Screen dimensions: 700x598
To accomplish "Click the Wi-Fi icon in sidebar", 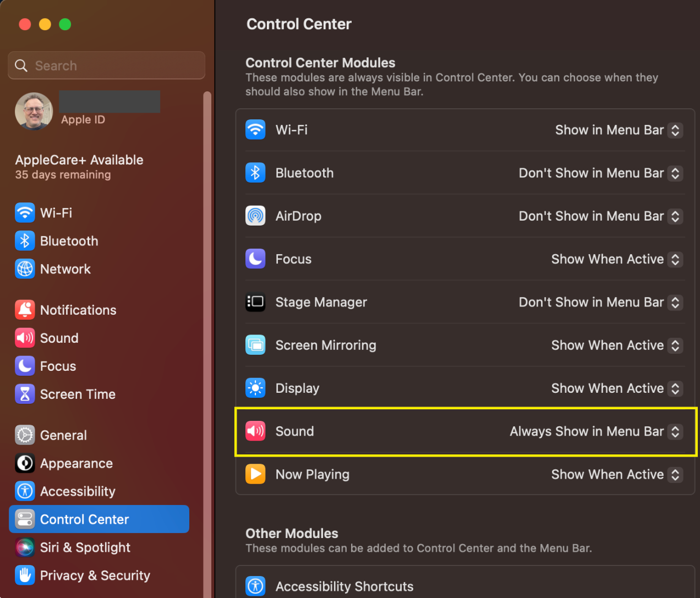I will pos(25,212).
